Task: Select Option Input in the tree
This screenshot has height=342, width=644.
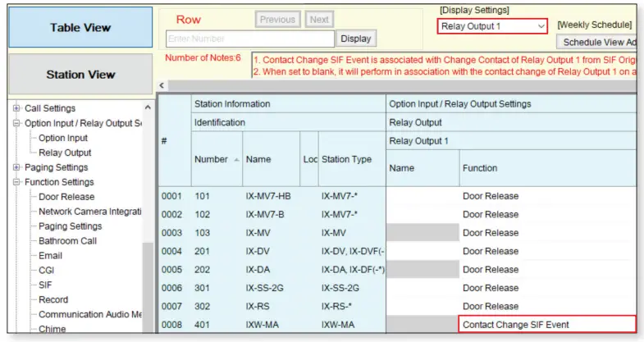Action: pos(63,138)
